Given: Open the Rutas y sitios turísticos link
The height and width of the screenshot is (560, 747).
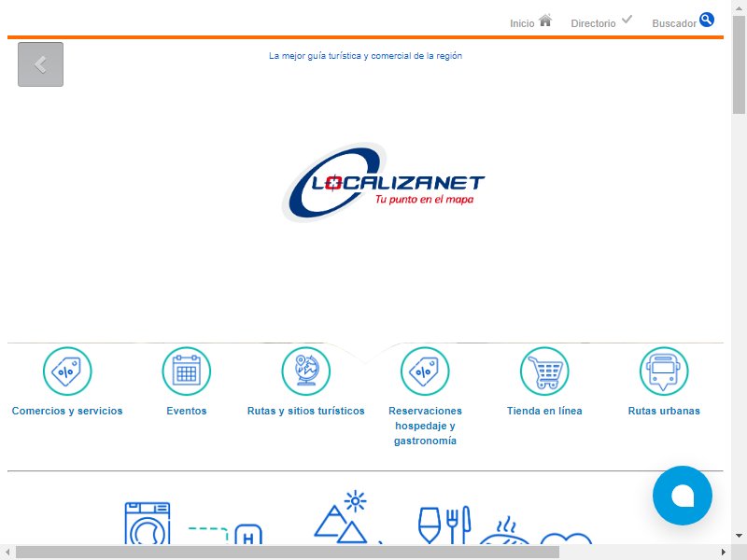Looking at the screenshot, I should click(306, 411).
